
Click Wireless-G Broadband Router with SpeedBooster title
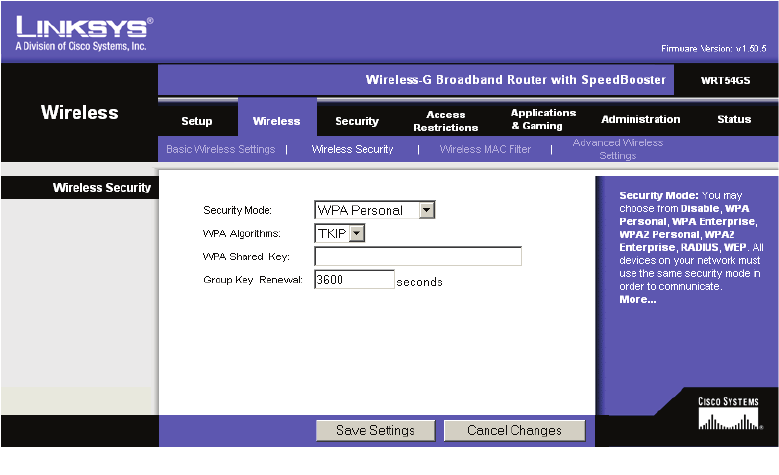[x=516, y=80]
